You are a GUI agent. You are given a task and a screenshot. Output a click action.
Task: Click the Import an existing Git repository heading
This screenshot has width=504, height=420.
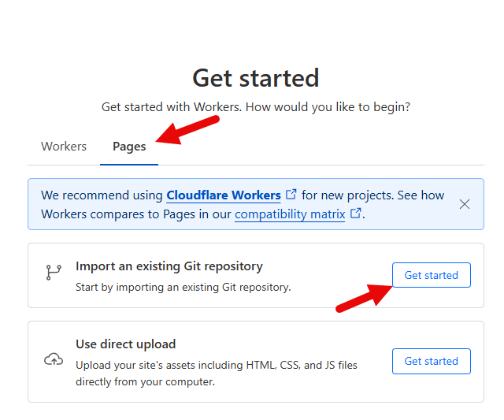coord(169,266)
